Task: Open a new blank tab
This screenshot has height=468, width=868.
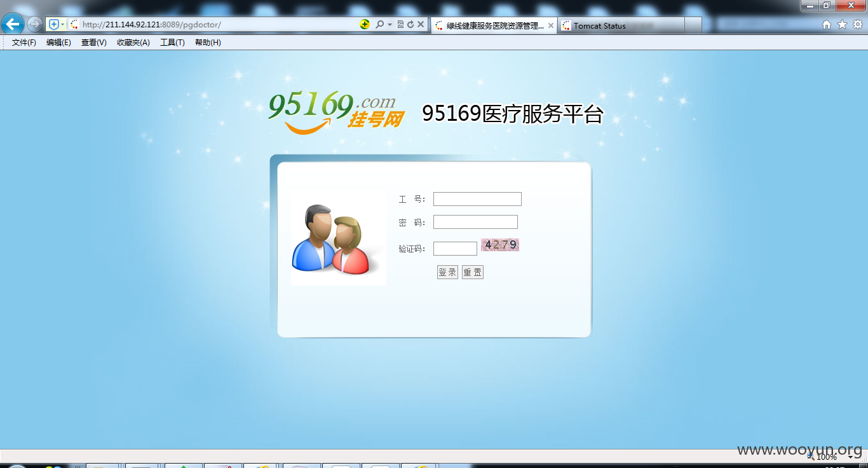Action: pyautogui.click(x=693, y=25)
